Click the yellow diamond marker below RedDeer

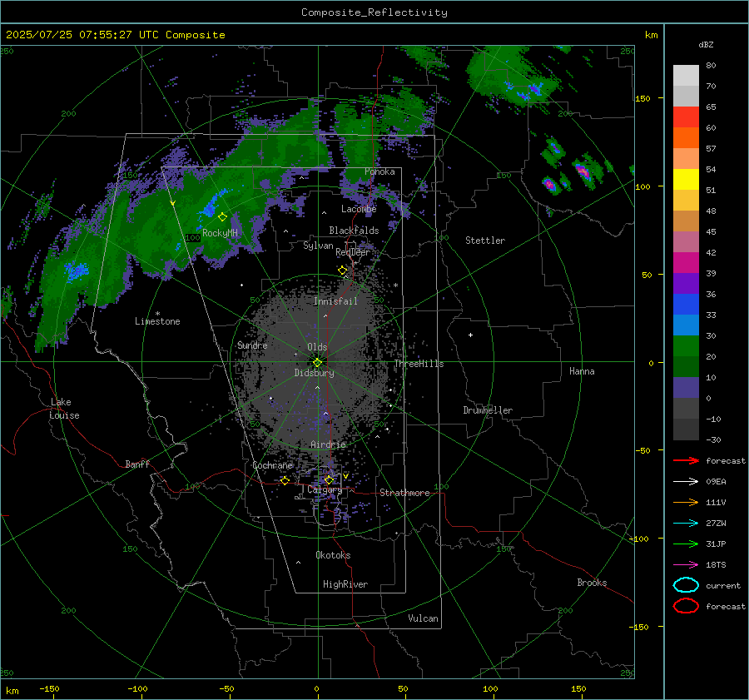click(x=343, y=271)
